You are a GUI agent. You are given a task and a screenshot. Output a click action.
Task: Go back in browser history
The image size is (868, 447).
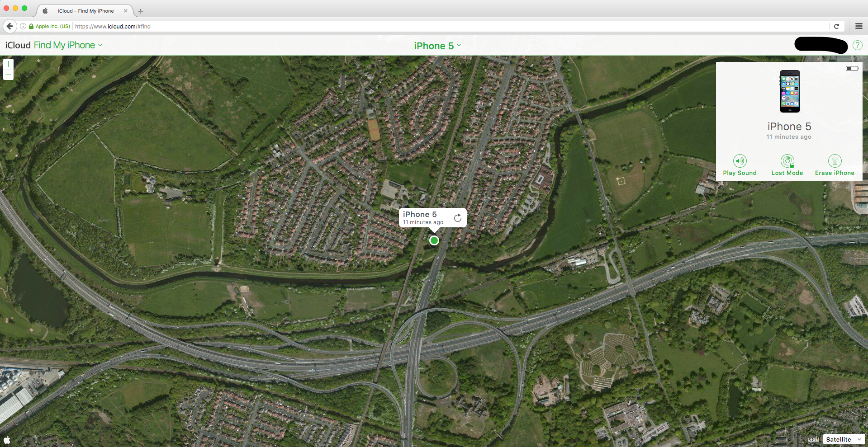9,26
